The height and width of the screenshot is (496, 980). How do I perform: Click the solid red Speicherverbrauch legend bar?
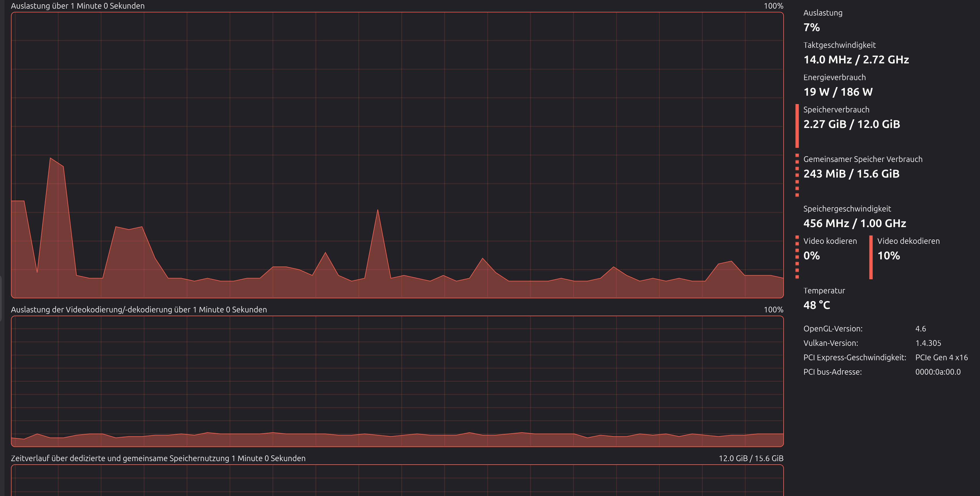point(797,126)
